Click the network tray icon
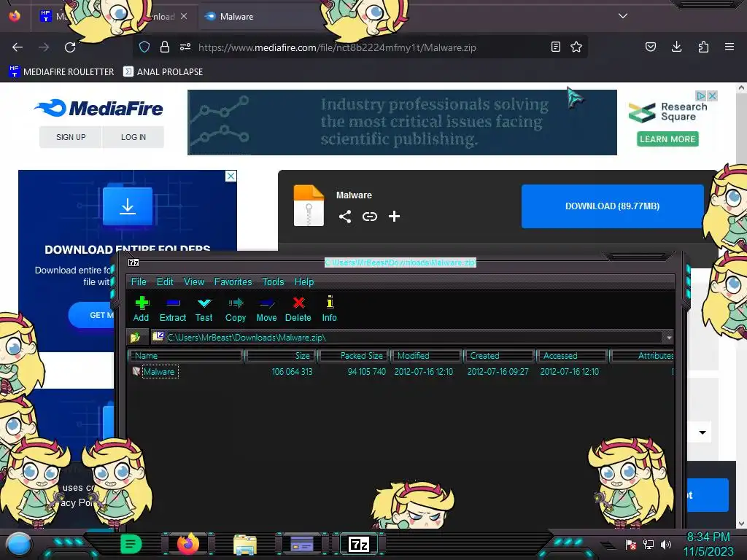 (x=649, y=544)
